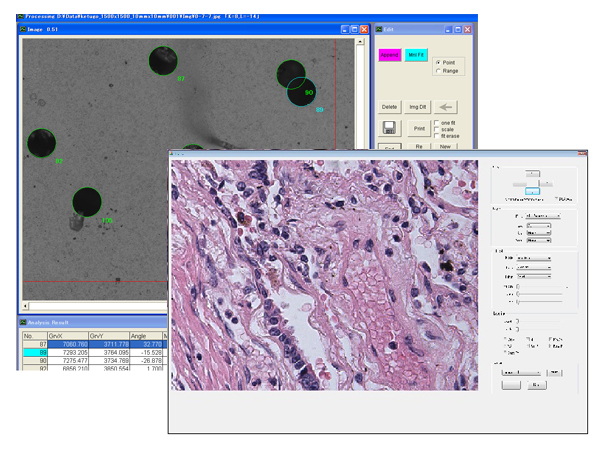Click the New button in Edit window
This screenshot has width=607, height=457.
pos(445,147)
